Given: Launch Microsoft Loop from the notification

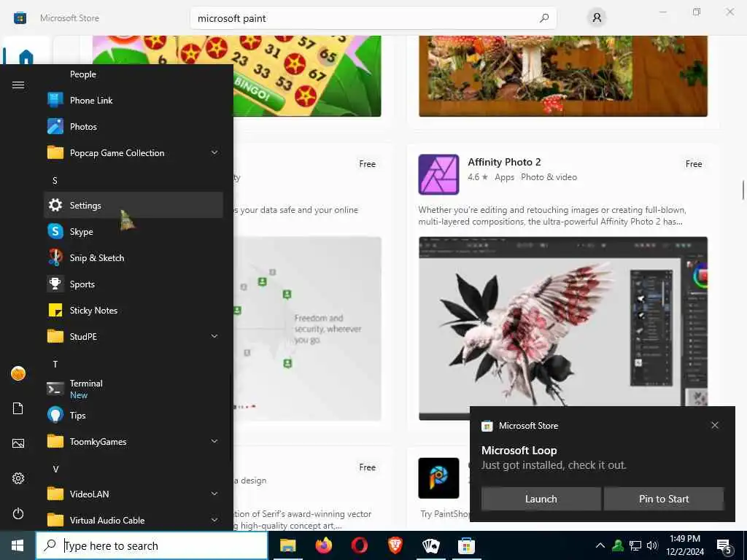Looking at the screenshot, I should 541,499.
